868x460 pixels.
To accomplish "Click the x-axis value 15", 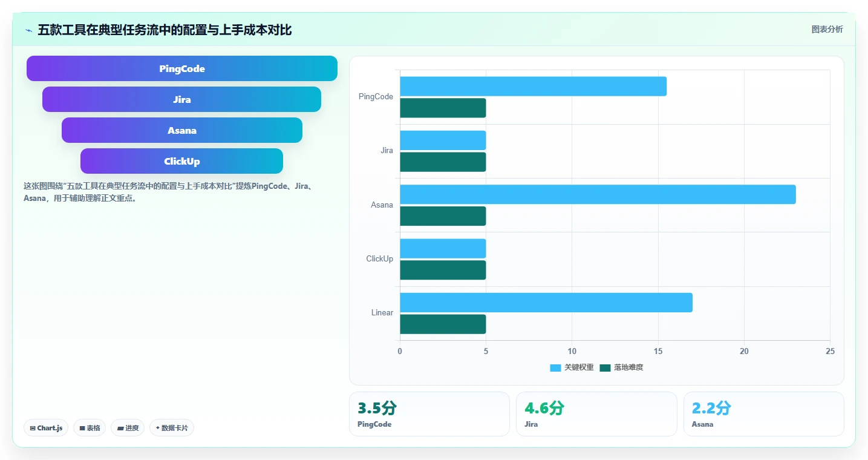I will 658,352.
